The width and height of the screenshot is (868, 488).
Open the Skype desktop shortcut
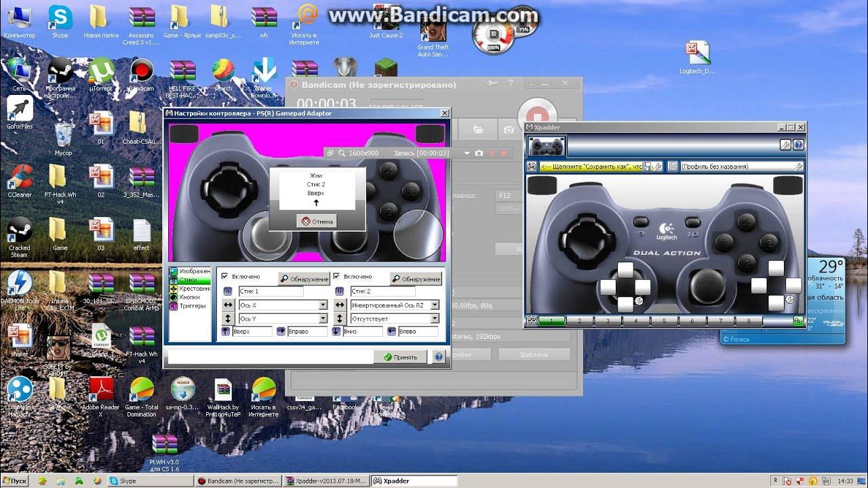pyautogui.click(x=60, y=20)
